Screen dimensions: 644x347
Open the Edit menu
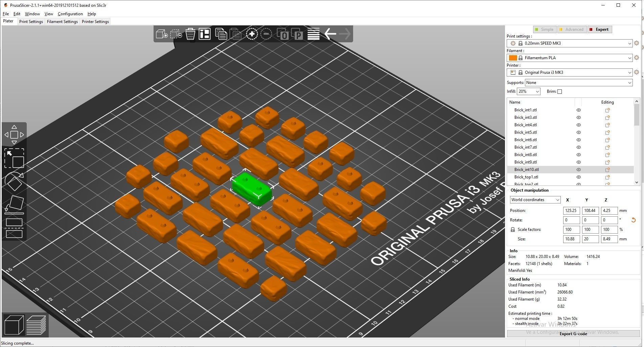(x=17, y=14)
